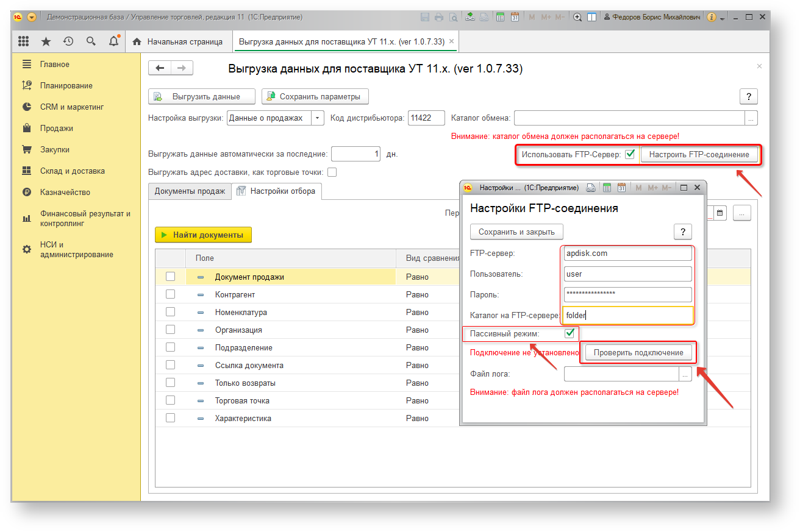Click the printer icon in FTP settings title bar
This screenshot has height=532, width=800.
(591, 188)
